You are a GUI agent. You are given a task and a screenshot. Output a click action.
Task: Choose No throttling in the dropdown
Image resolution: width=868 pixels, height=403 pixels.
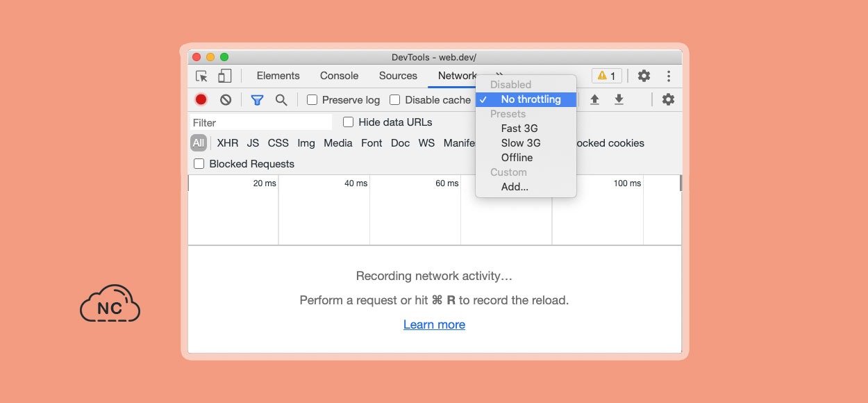click(526, 99)
